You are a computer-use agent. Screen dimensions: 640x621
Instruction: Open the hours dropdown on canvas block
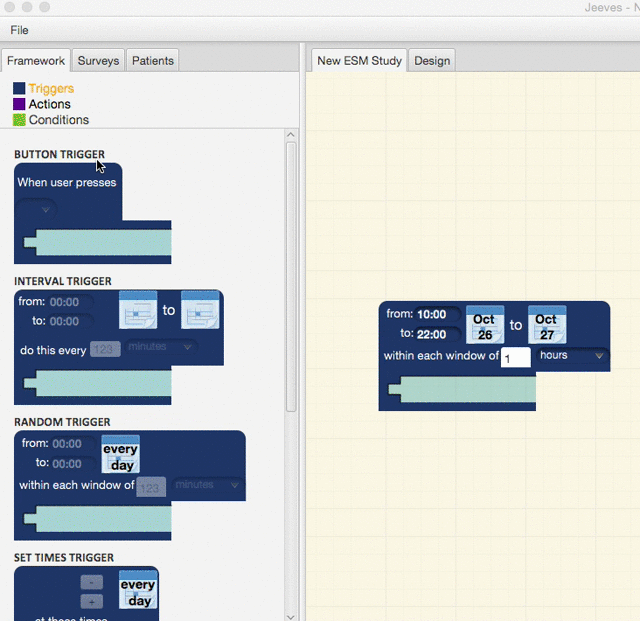point(572,355)
